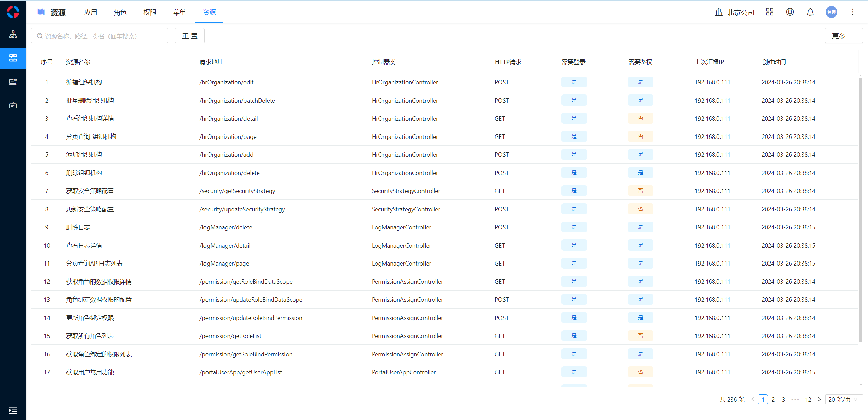
Task: Open the app grid icon in header
Action: pyautogui.click(x=769, y=12)
